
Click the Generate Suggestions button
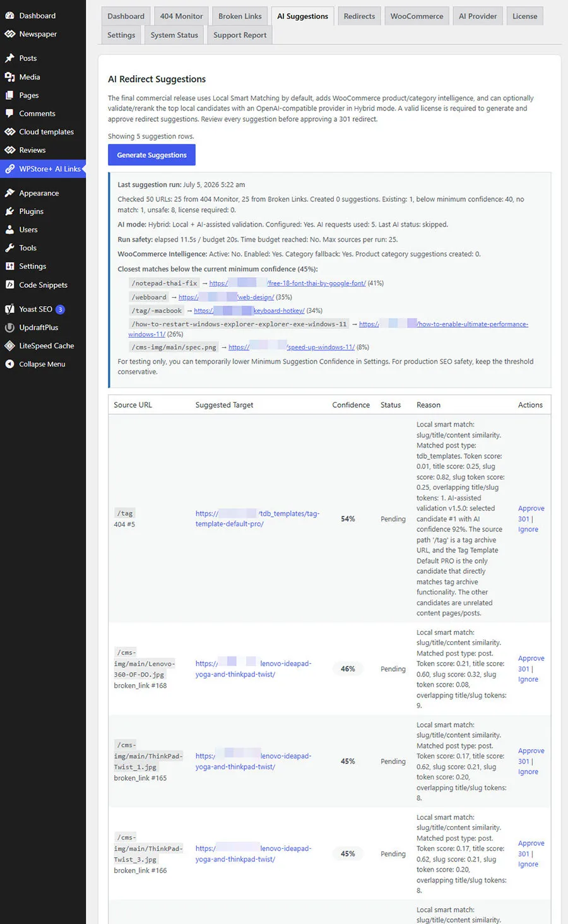coord(151,155)
